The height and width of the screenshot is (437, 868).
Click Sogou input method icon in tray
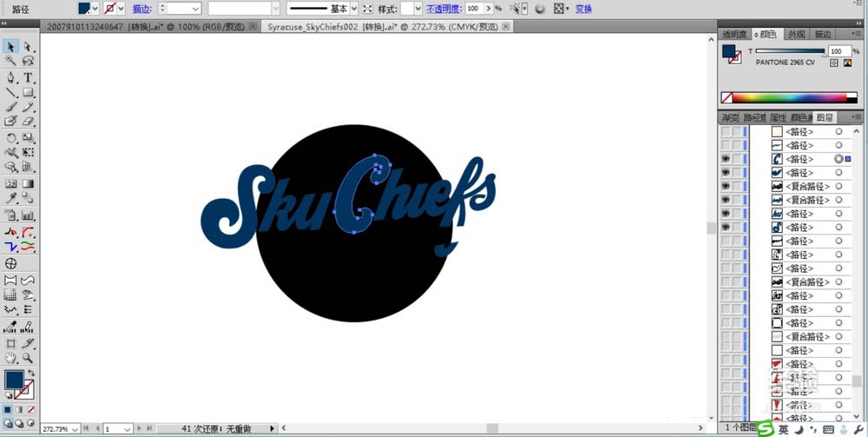[765, 428]
